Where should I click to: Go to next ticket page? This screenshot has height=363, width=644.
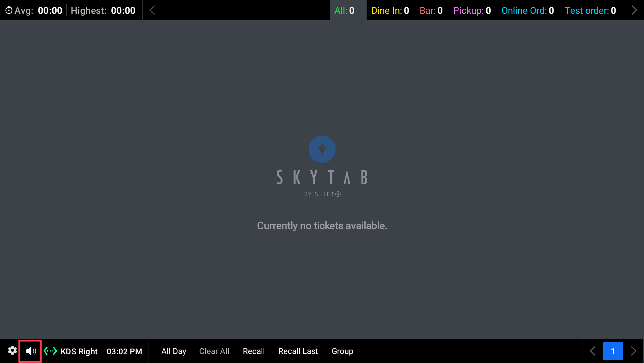tap(633, 351)
